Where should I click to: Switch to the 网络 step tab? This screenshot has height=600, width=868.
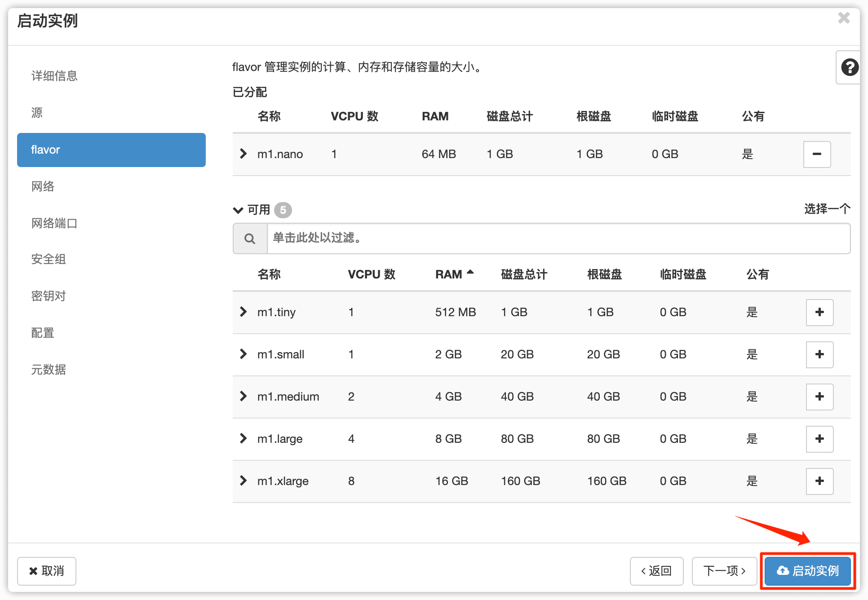pos(43,186)
